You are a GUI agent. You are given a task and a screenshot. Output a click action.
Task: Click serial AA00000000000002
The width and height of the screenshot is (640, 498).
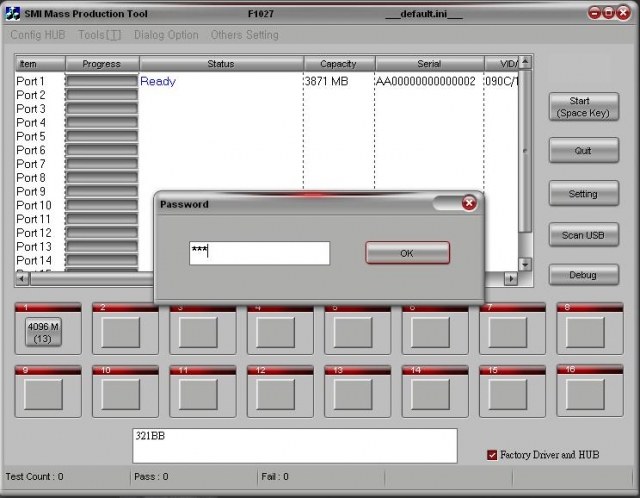tap(425, 81)
